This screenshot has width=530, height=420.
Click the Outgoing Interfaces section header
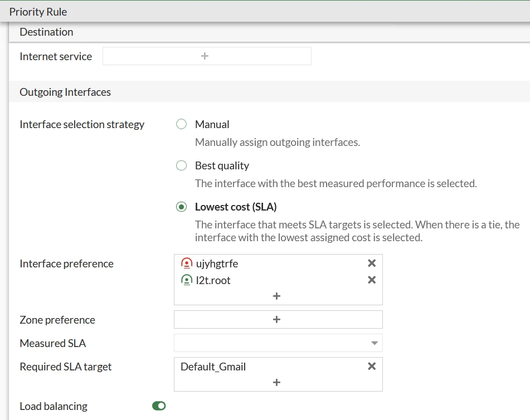click(65, 92)
